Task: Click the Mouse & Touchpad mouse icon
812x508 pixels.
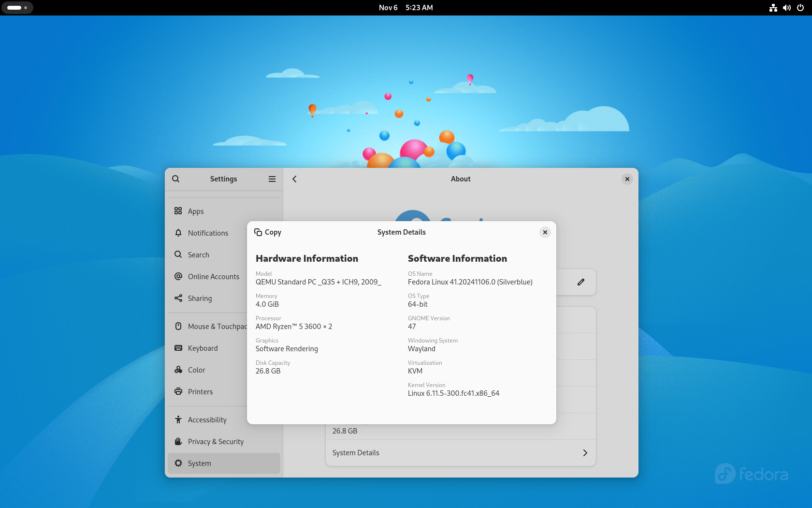Action: [x=178, y=326]
